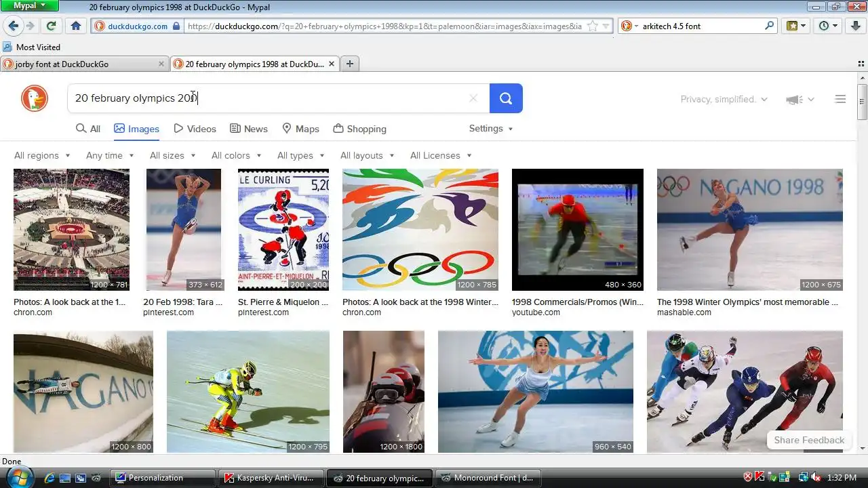Open the All types filter

[300, 155]
